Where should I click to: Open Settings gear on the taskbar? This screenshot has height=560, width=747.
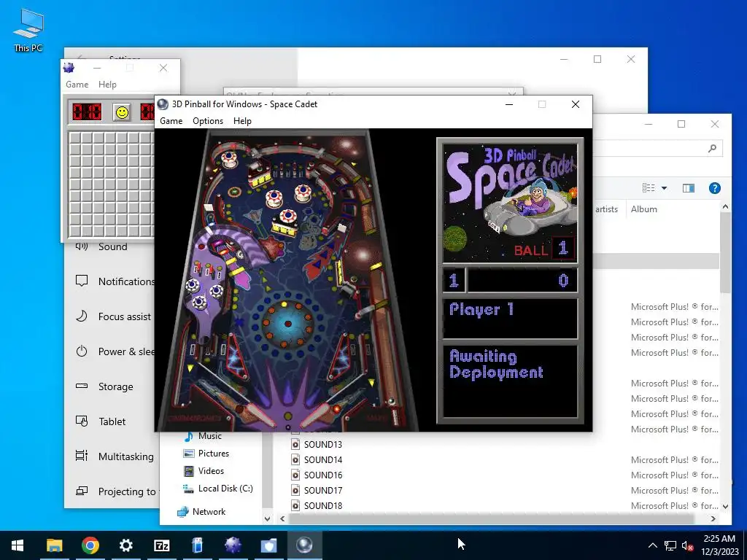click(125, 545)
